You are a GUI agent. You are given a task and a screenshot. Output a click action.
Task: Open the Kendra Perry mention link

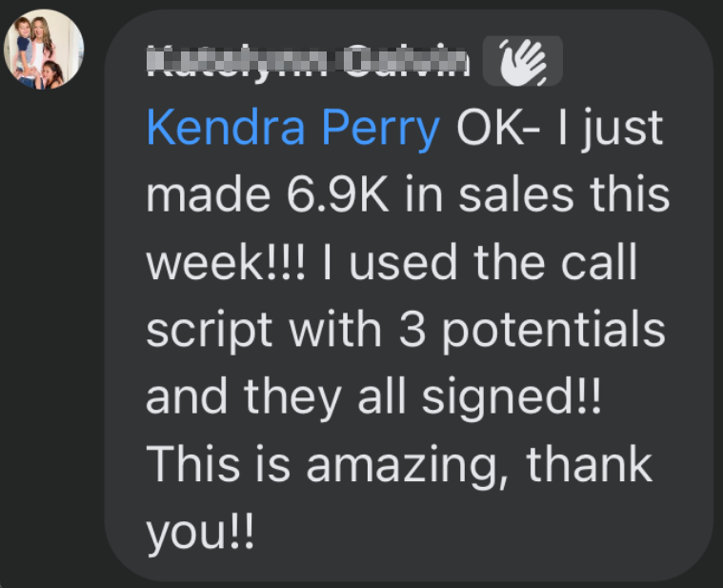[x=293, y=129]
